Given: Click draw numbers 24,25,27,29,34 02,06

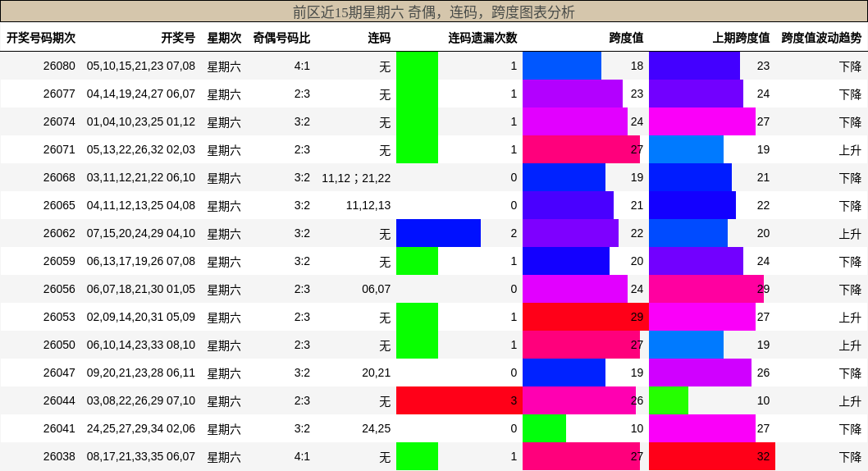Looking at the screenshot, I should point(141,428).
